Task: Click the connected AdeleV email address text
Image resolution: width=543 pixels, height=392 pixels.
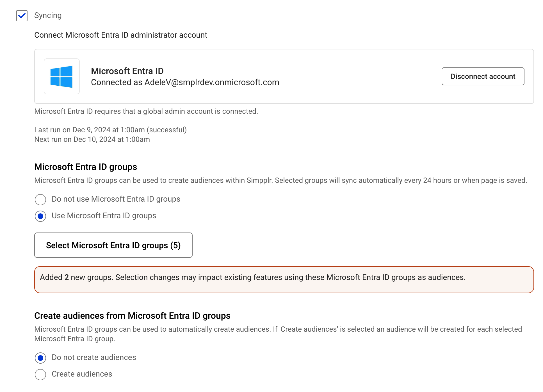Action: point(212,82)
